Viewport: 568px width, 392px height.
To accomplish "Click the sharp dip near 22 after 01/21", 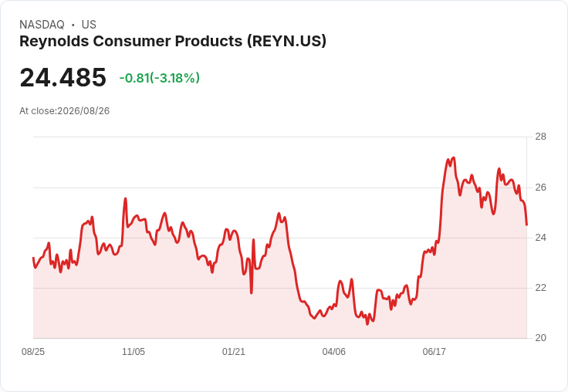I will pos(252,292).
